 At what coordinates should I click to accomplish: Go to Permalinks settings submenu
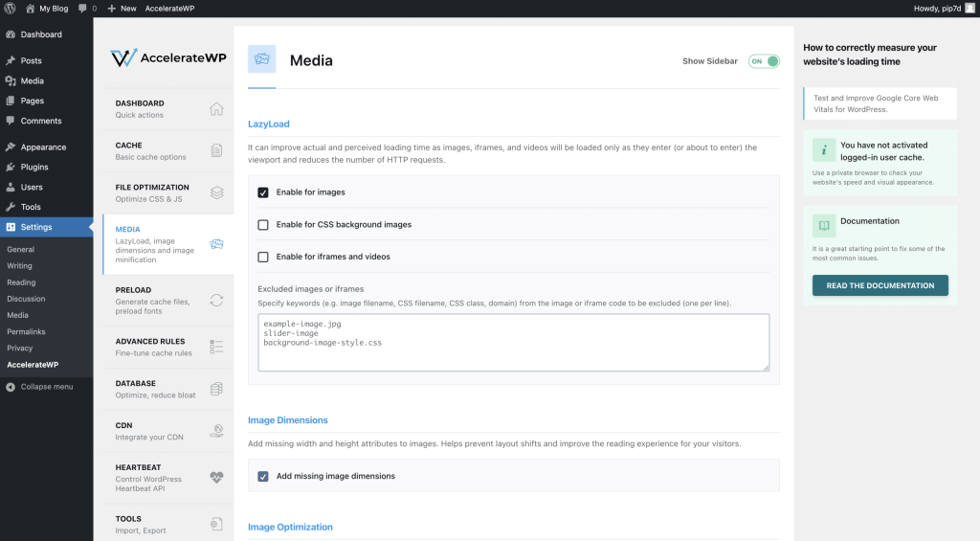click(x=26, y=331)
